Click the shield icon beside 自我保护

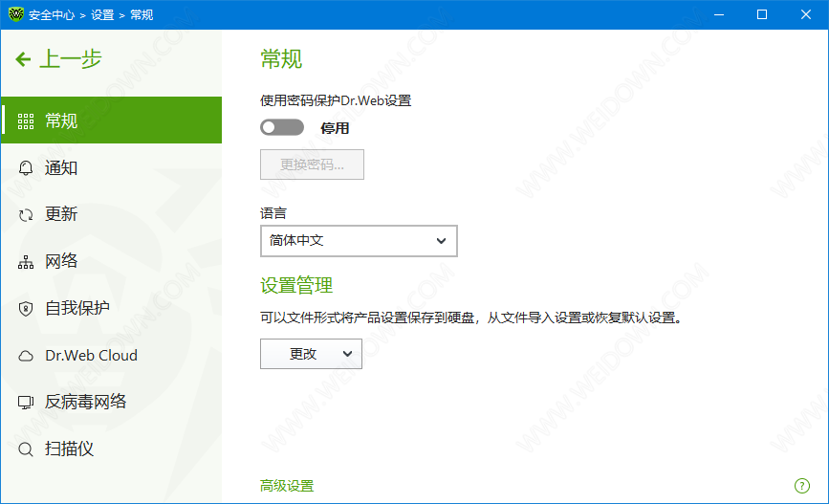[26, 308]
